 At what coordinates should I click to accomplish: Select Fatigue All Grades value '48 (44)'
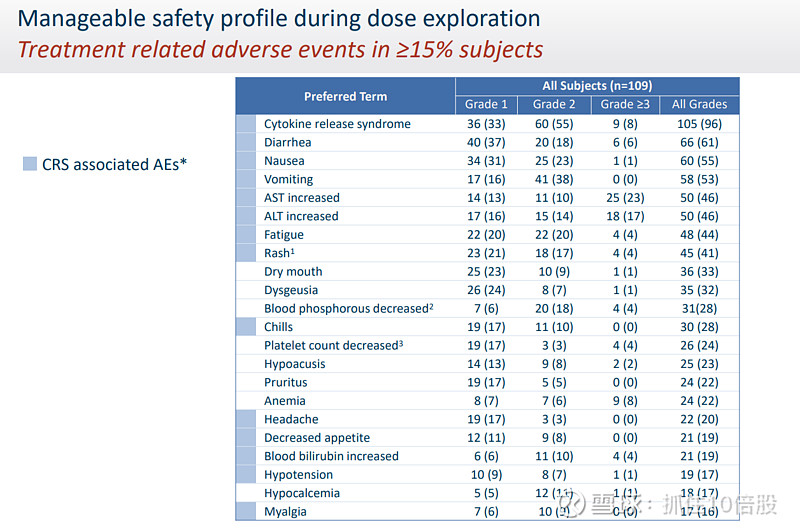pos(699,235)
